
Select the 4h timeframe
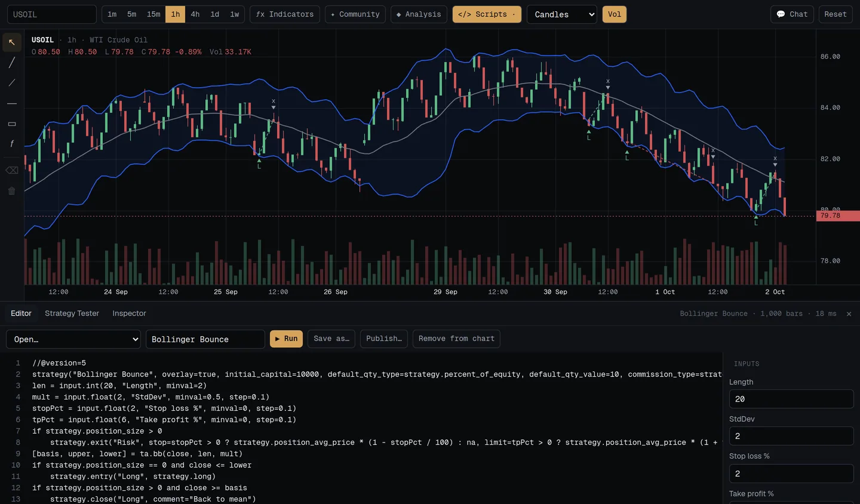(x=195, y=14)
